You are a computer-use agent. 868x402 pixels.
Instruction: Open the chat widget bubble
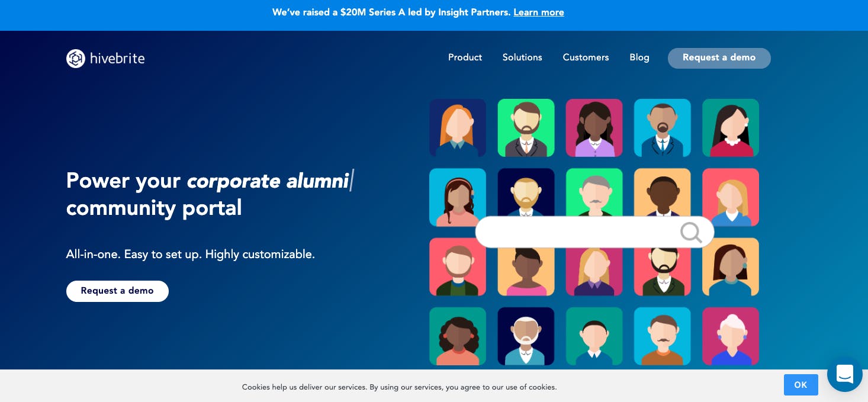845,374
